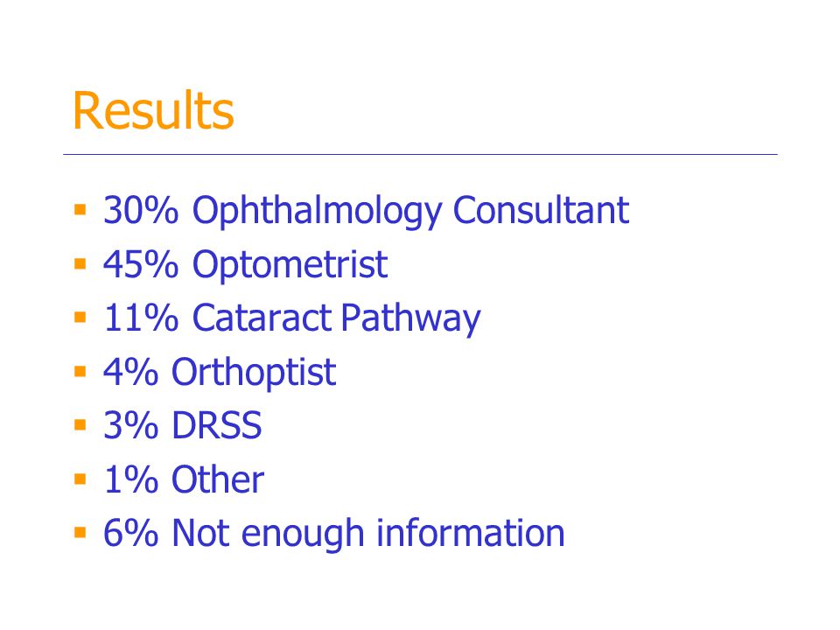Screen dimensions: 840x630
Task: Click the word Consultant
Action: (541, 209)
